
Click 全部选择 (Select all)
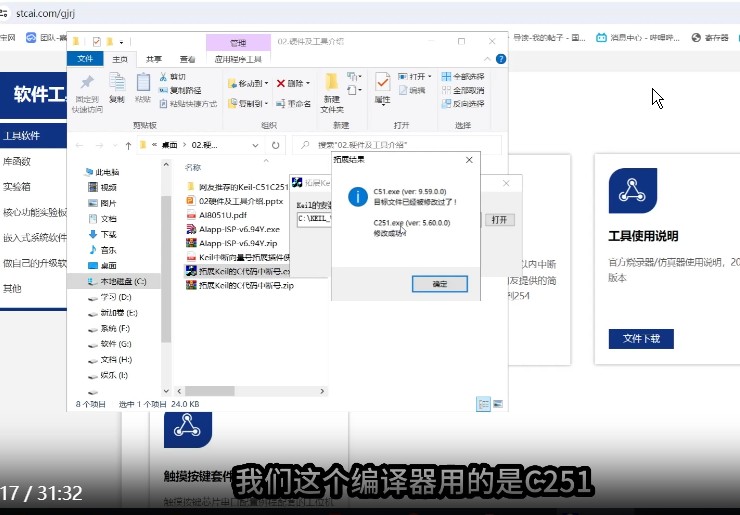(x=463, y=76)
